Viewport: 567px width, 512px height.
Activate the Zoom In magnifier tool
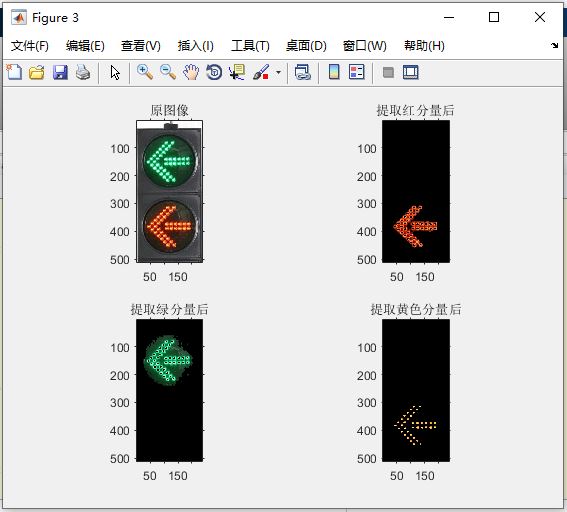coord(145,72)
